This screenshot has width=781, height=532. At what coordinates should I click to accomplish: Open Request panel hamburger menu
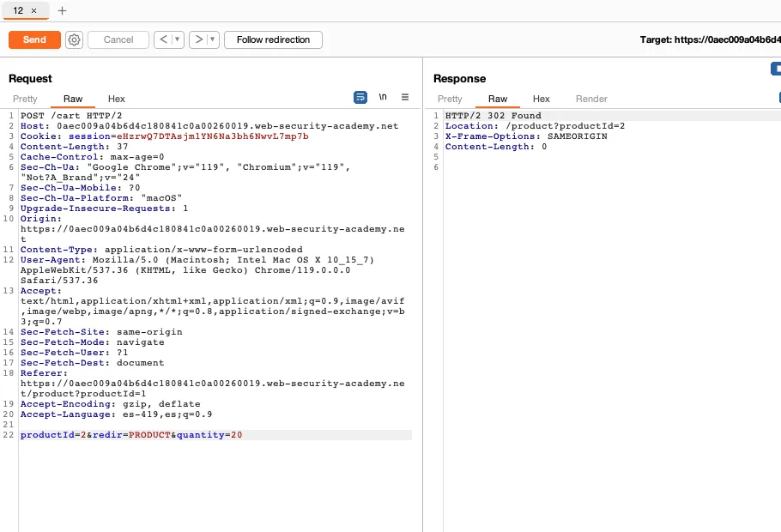[x=405, y=98]
